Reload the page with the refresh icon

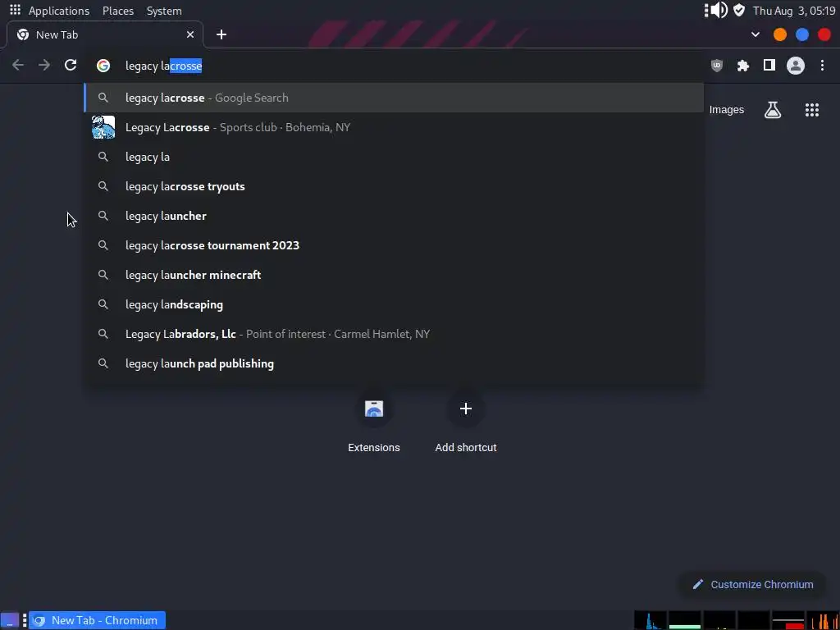tap(71, 66)
